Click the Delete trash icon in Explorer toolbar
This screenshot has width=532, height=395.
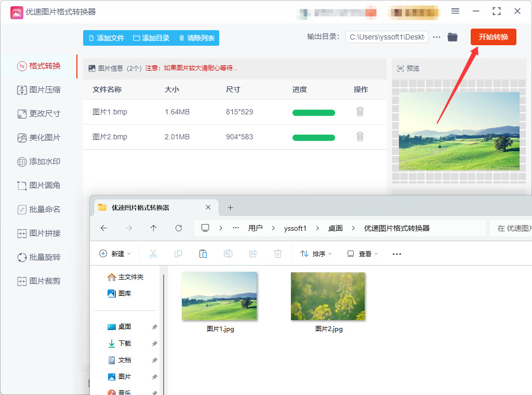click(278, 254)
